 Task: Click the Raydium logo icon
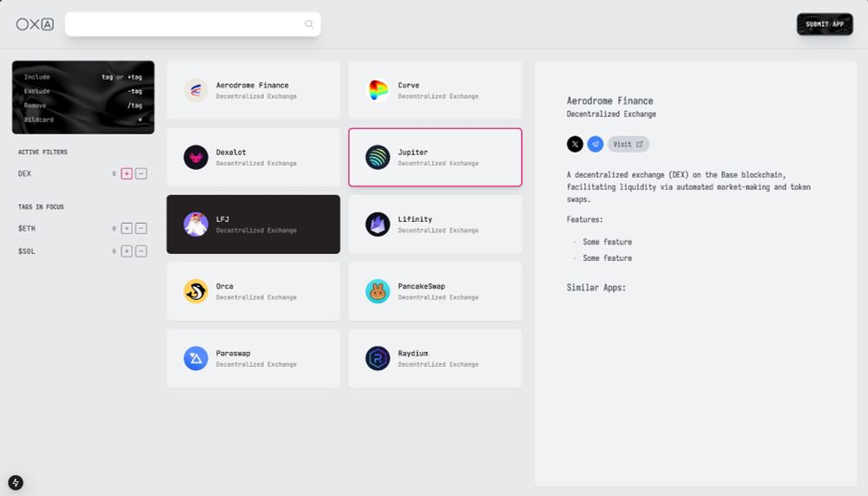(378, 358)
